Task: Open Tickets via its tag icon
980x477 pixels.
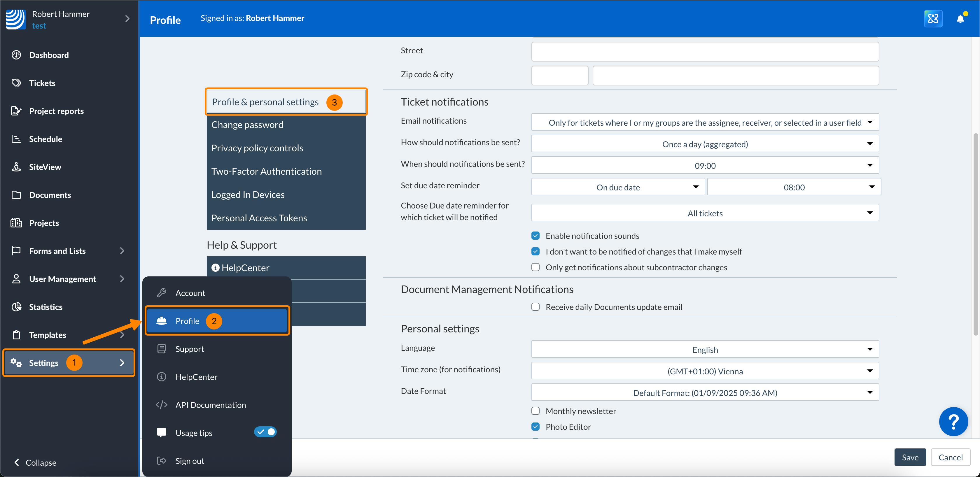Action: (x=16, y=83)
